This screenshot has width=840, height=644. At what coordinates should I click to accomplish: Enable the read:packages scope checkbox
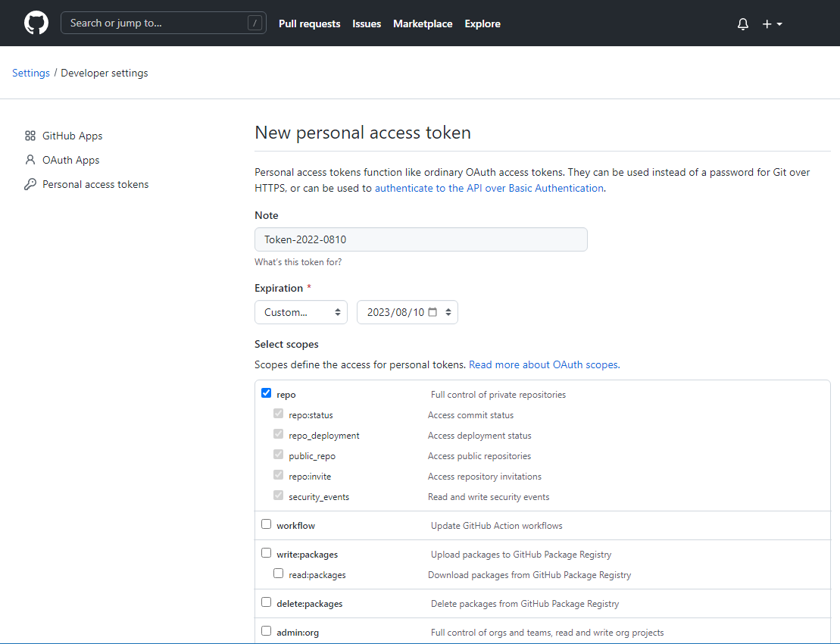(278, 574)
